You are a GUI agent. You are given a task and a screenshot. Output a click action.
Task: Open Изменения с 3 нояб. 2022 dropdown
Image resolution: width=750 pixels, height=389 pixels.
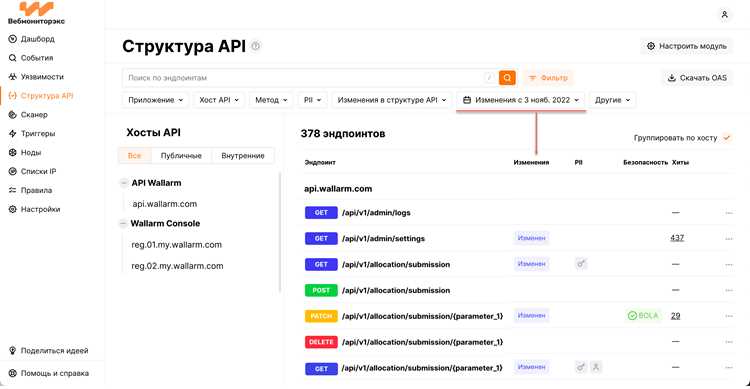pos(521,100)
